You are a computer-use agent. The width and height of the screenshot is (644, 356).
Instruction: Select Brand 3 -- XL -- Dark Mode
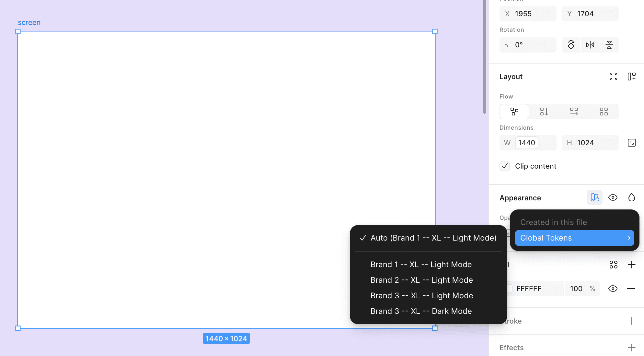pos(421,311)
